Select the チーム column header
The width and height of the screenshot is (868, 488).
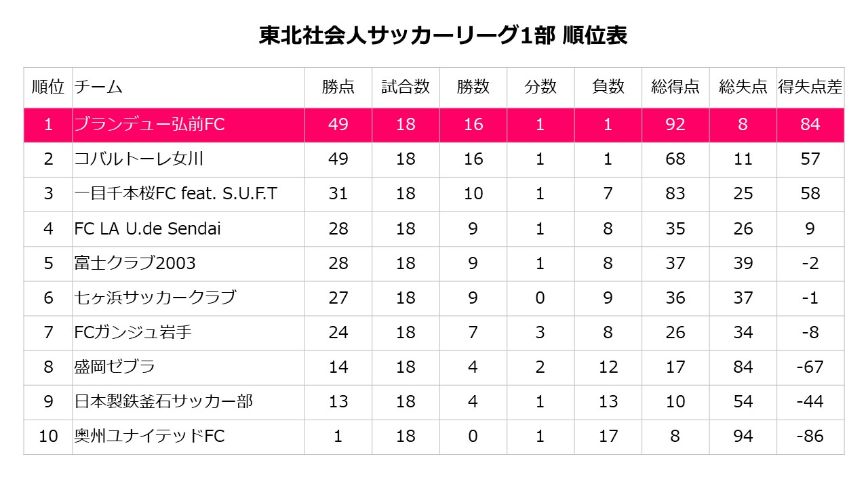[x=99, y=87]
